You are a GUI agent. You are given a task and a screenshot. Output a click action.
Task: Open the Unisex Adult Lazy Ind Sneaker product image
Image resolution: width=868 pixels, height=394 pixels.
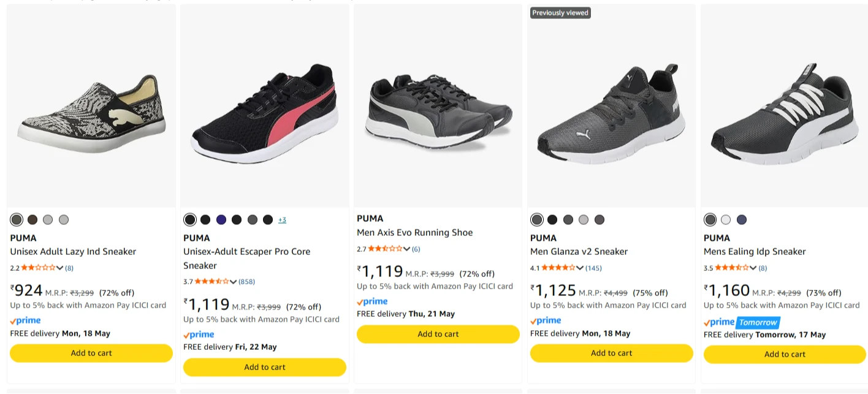(x=91, y=106)
